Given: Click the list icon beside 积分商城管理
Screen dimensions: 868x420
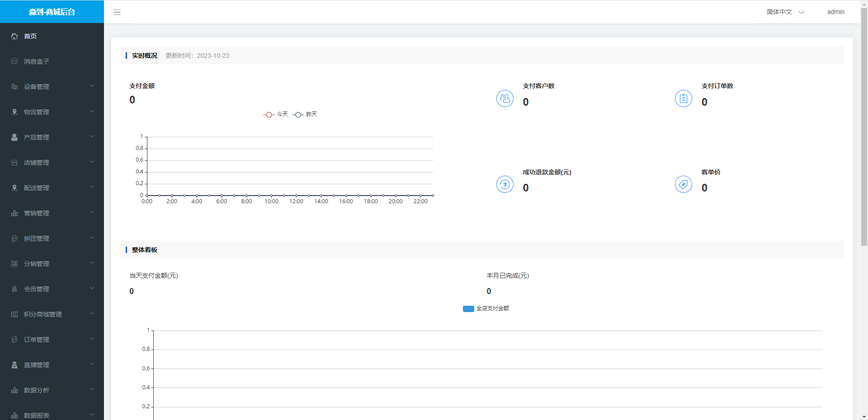Looking at the screenshot, I should click(14, 314).
